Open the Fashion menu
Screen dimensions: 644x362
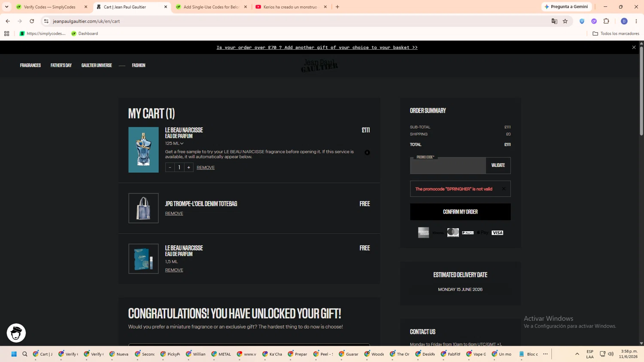click(x=139, y=65)
